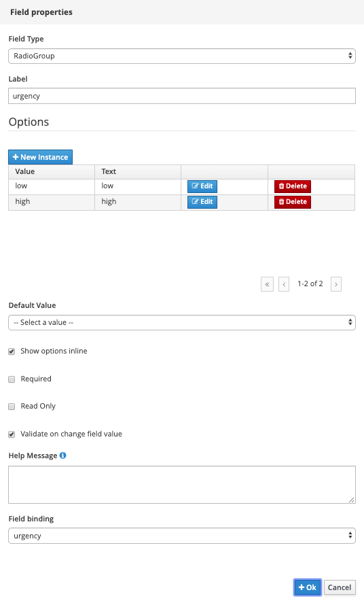Go to previous page of options
This screenshot has width=364, height=603.
click(284, 284)
